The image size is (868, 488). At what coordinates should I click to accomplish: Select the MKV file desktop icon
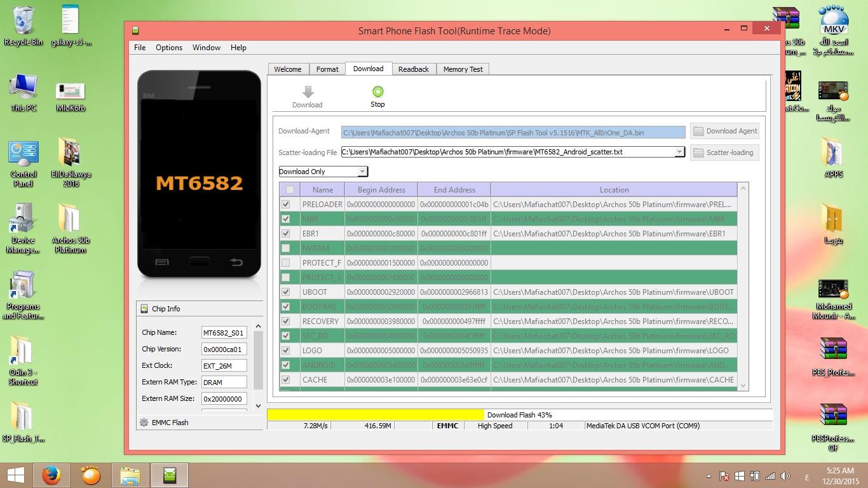834,20
